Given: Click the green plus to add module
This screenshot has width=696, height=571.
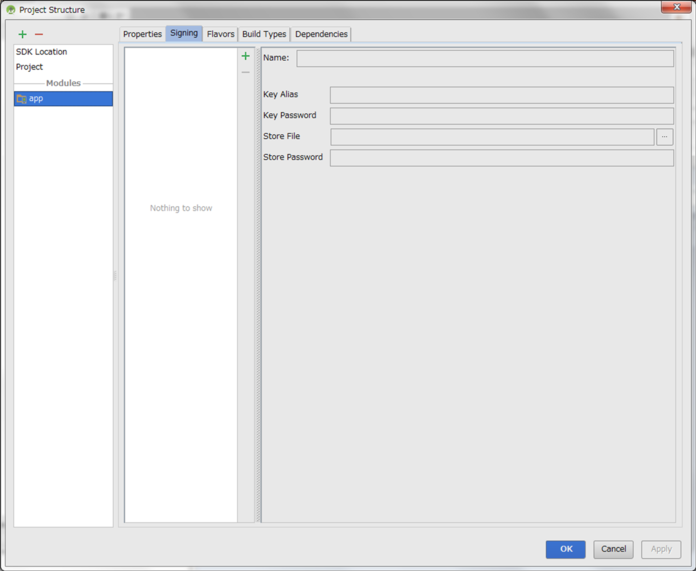Looking at the screenshot, I should [23, 34].
